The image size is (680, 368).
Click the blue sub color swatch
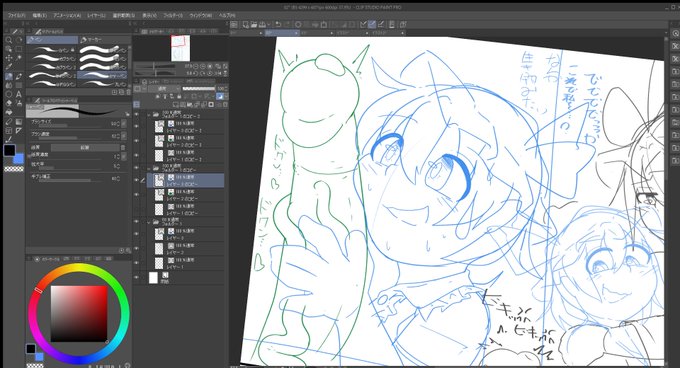19,159
